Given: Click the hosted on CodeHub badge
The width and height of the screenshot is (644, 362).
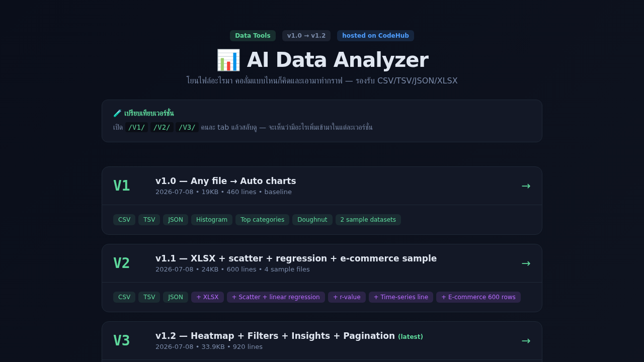Looking at the screenshot, I should pos(375,36).
